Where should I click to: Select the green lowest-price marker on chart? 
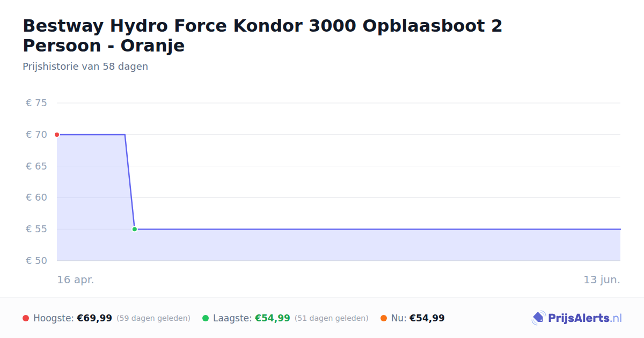pos(135,229)
